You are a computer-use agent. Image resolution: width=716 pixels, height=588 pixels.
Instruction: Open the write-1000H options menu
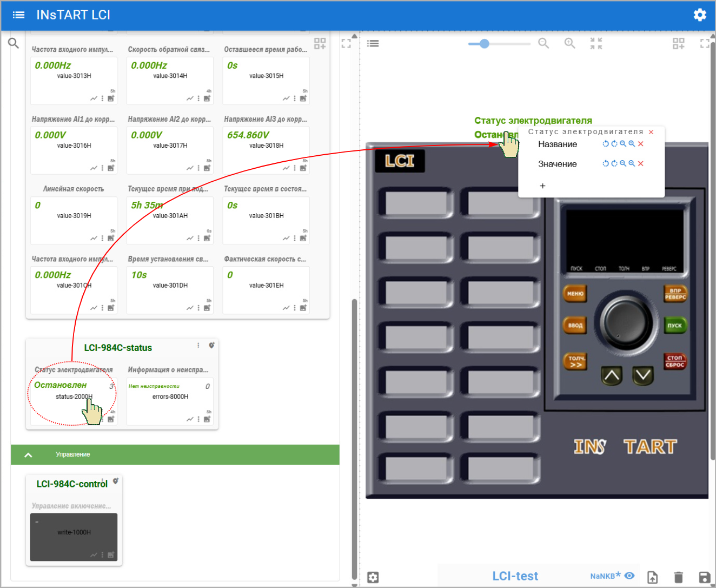102,554
